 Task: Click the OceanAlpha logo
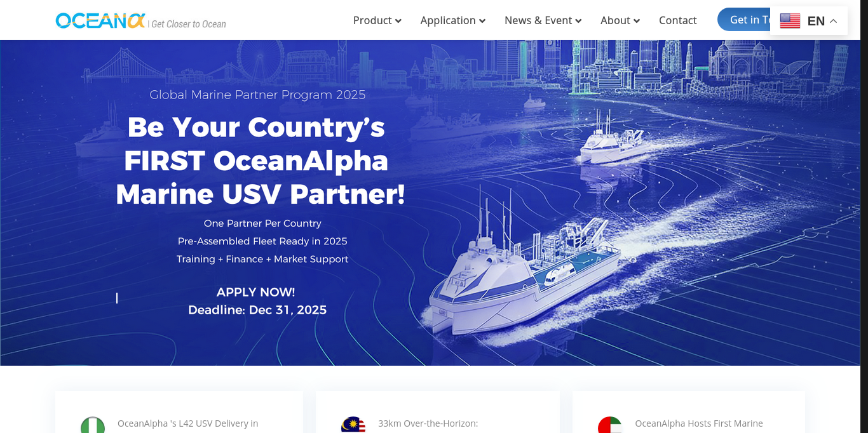101,21
